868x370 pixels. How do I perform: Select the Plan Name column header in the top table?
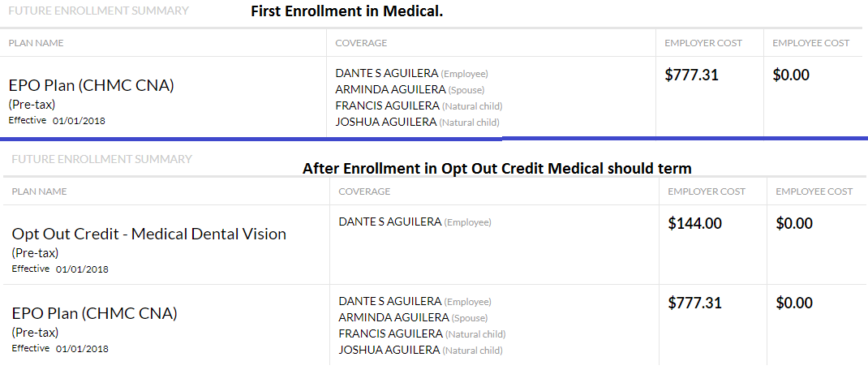pos(36,43)
